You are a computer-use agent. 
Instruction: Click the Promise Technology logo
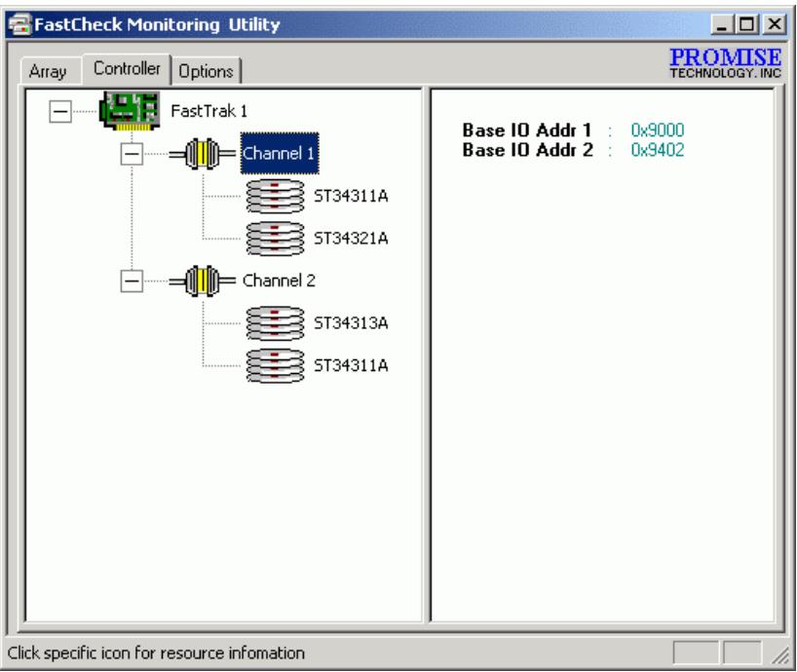click(x=725, y=63)
